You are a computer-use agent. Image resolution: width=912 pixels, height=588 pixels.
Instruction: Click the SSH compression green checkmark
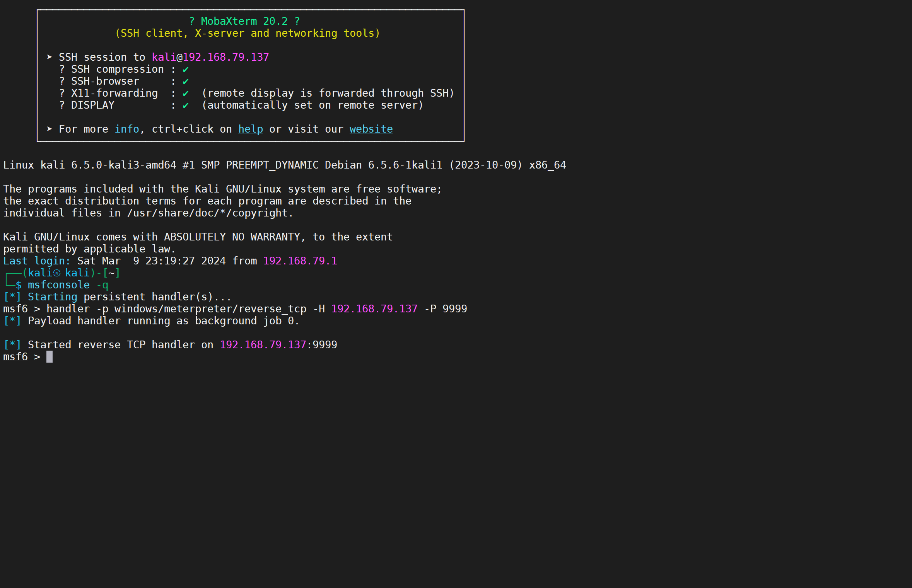click(x=186, y=70)
